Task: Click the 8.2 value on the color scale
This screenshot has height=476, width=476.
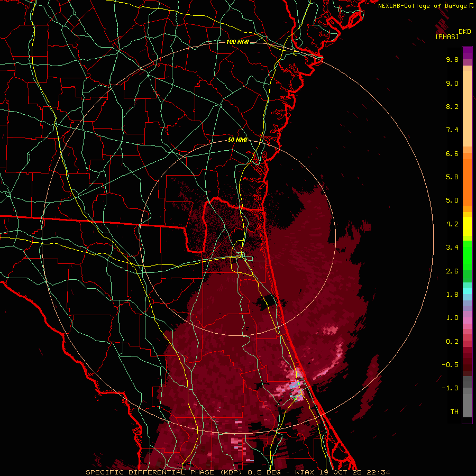Action: pos(452,106)
